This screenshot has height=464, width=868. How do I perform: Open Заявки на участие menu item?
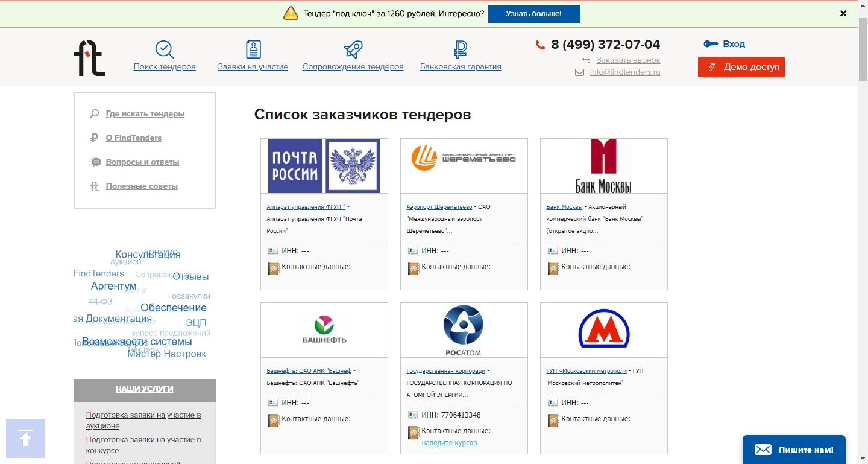(253, 67)
